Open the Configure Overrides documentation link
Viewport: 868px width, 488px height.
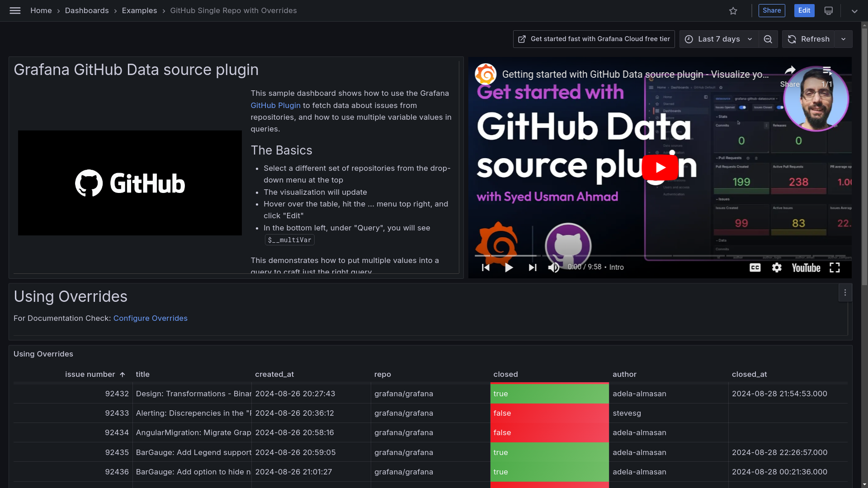pyautogui.click(x=150, y=318)
